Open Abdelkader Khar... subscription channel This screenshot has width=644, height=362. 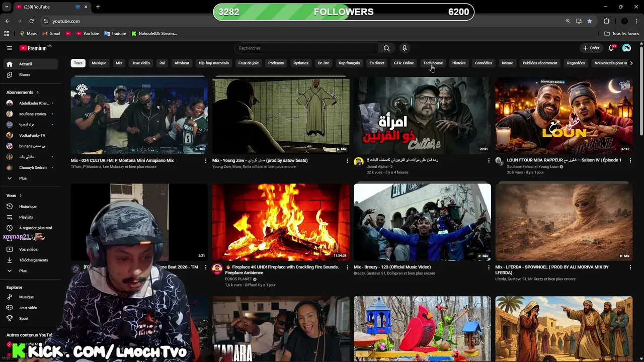(31, 104)
